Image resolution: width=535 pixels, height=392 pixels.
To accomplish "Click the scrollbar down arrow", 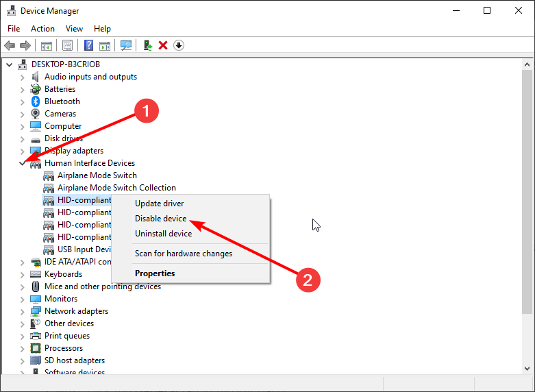I will coord(527,369).
